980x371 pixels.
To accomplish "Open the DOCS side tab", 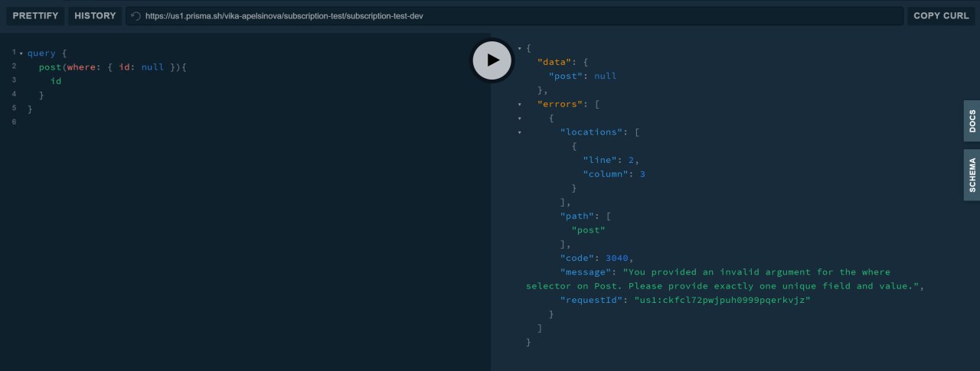I will click(972, 121).
